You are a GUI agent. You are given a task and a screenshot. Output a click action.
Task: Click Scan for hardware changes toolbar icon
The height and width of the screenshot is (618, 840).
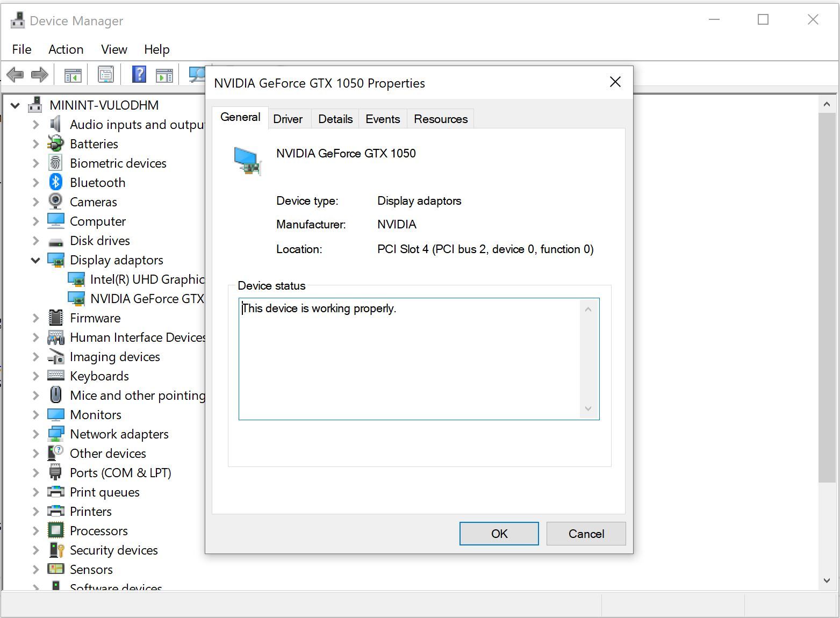pos(197,74)
